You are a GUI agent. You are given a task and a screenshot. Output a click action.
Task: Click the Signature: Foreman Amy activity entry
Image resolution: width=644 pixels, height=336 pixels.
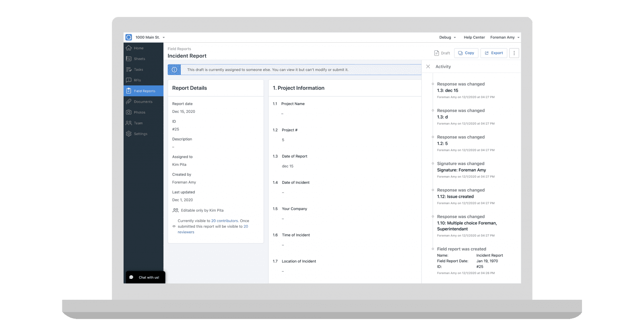(462, 170)
